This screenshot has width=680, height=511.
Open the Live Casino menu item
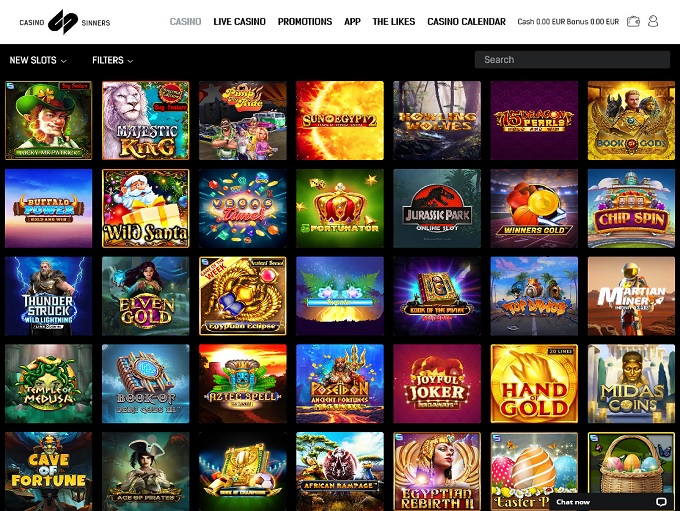coord(239,22)
